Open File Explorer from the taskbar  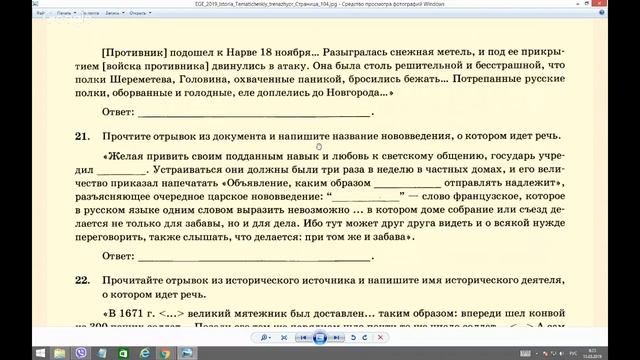coord(60,353)
